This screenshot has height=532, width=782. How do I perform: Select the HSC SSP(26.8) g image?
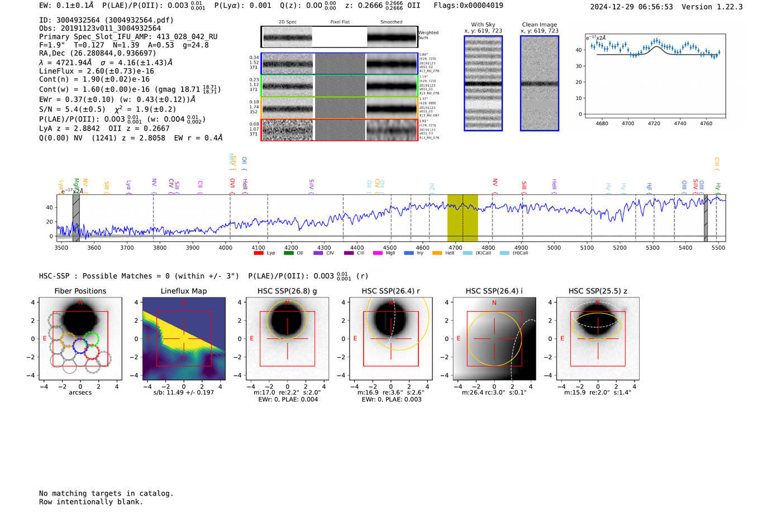pos(287,338)
